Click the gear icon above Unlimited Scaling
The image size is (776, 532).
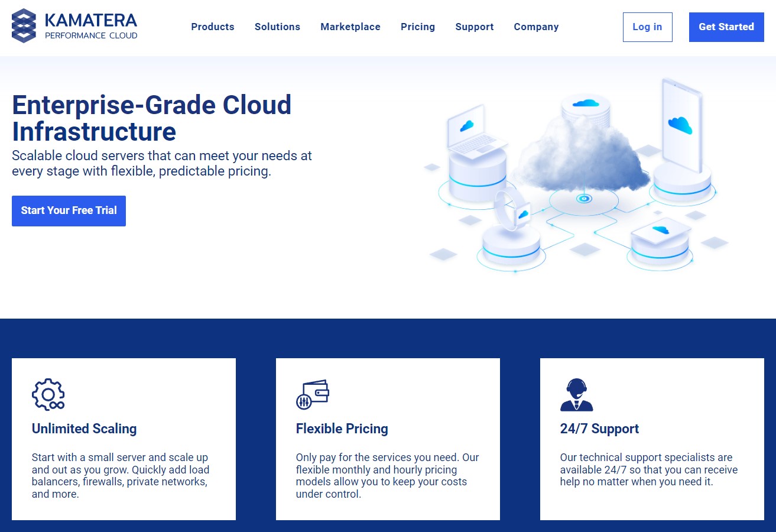point(48,394)
